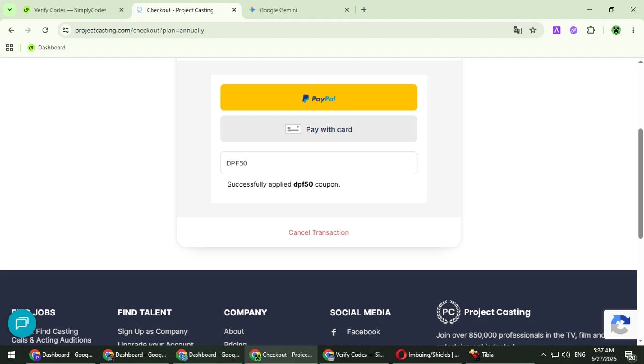Click the Find Casting Calls & Acting Auditions link
Image resolution: width=644 pixels, height=364 pixels.
pyautogui.click(x=52, y=336)
